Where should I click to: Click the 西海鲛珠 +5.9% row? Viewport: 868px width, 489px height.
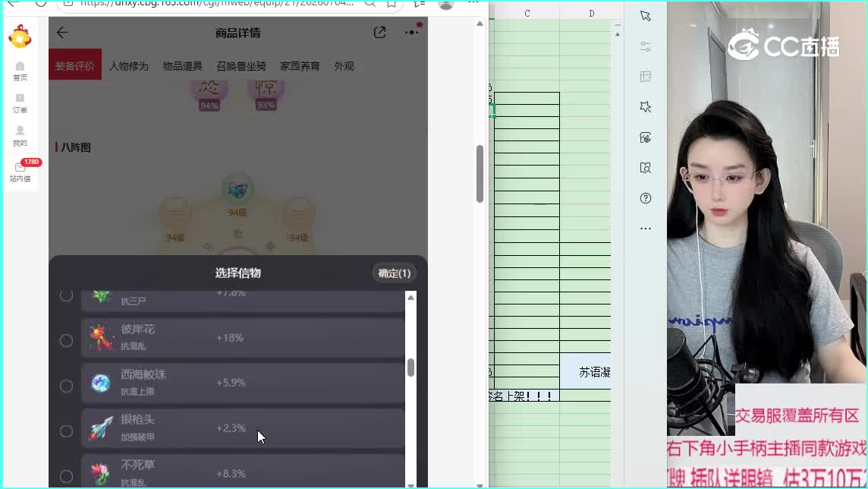pyautogui.click(x=243, y=383)
